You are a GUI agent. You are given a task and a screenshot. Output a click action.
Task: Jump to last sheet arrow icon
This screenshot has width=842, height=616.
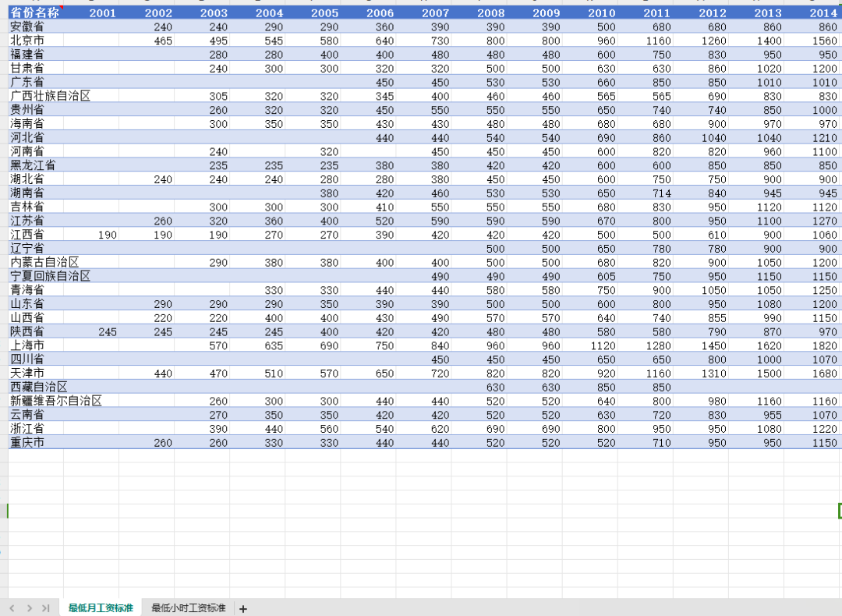point(46,608)
